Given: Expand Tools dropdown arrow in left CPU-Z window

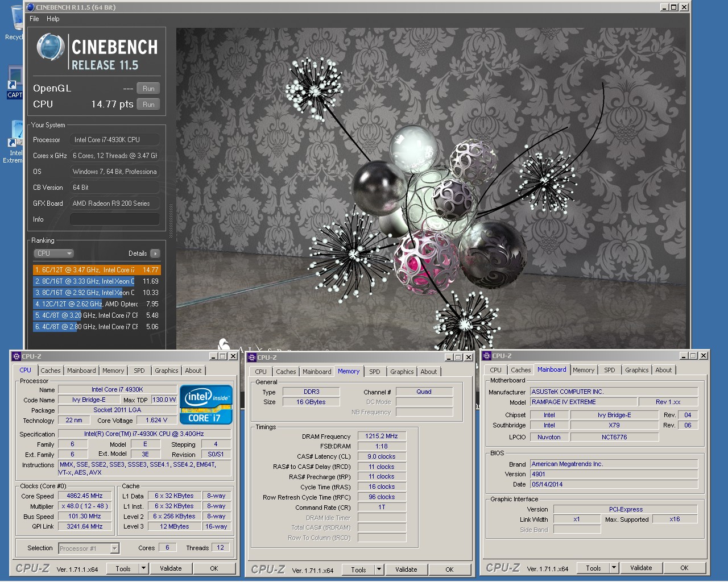Looking at the screenshot, I should point(144,568).
